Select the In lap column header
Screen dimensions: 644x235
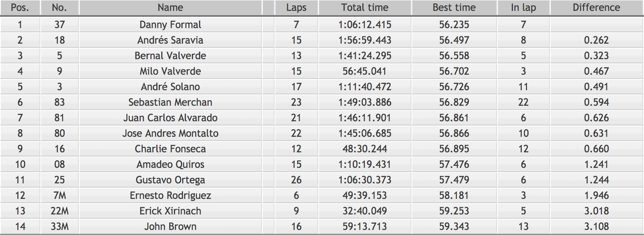pyautogui.click(x=524, y=8)
